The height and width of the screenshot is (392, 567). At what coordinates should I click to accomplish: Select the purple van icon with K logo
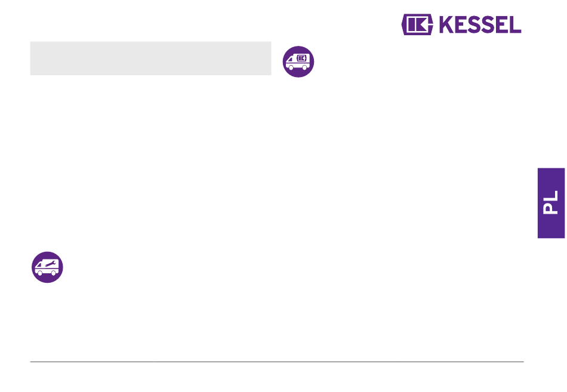tap(298, 62)
